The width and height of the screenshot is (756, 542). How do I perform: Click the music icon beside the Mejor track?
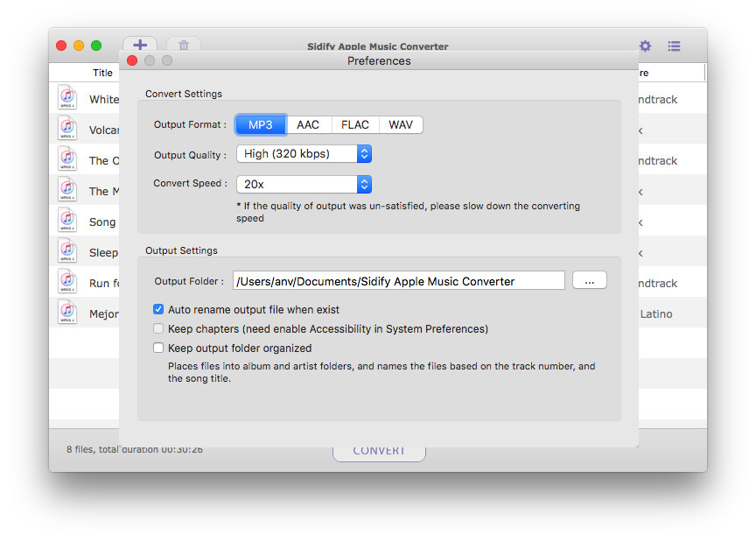[67, 313]
